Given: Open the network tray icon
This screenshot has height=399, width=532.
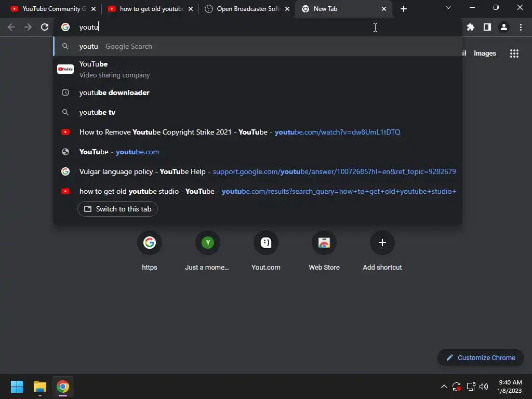Looking at the screenshot, I should click(x=471, y=387).
